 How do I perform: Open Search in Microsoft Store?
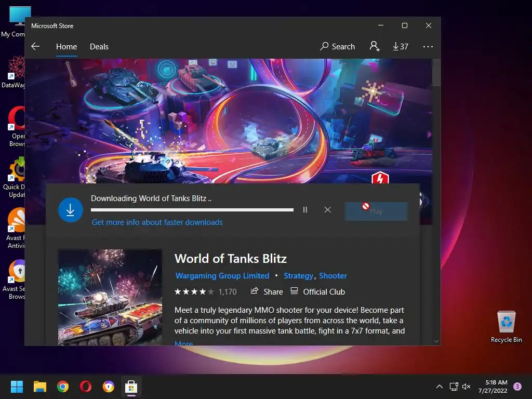337,46
